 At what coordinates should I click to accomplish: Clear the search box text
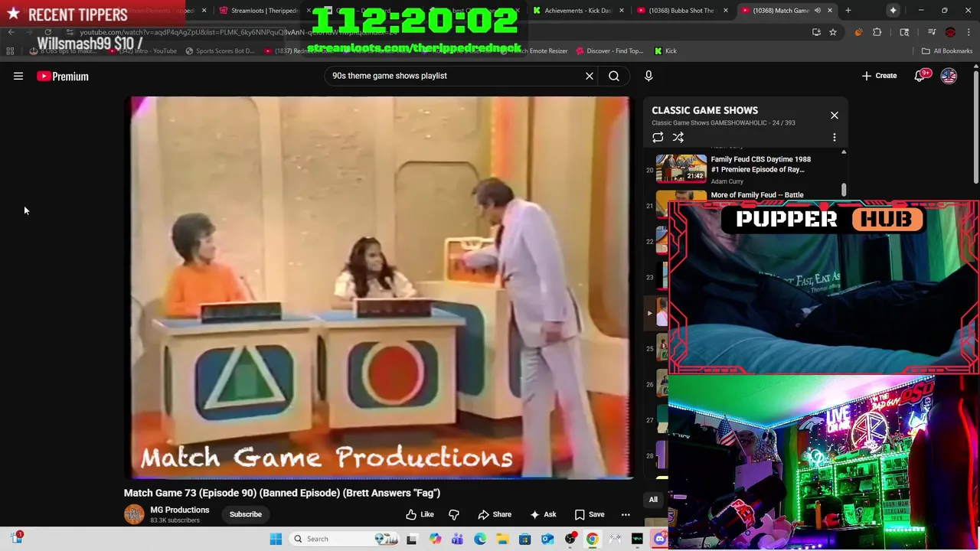(590, 76)
